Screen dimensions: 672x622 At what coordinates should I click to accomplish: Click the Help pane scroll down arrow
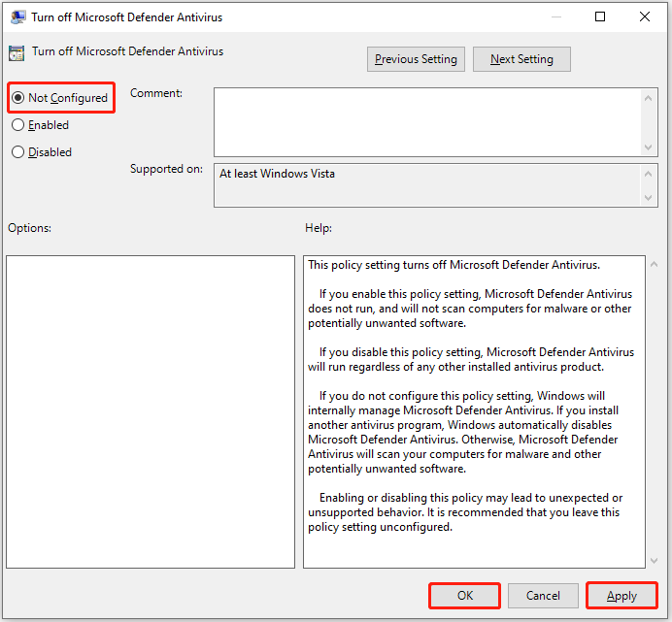click(654, 560)
